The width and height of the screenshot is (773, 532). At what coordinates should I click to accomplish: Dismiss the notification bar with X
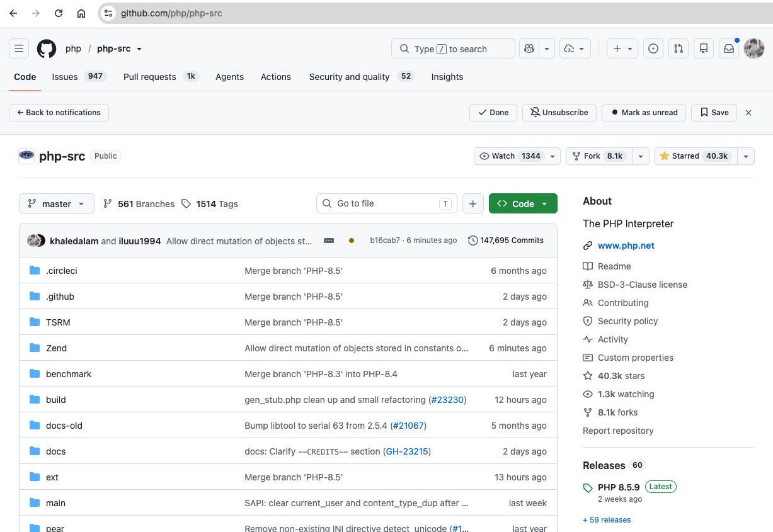748,113
